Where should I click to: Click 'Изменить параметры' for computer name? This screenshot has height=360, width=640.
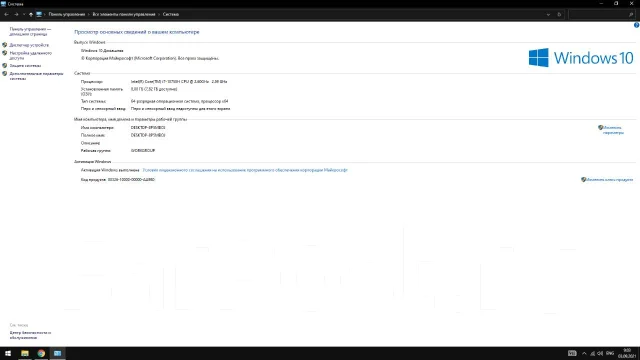pos(613,130)
